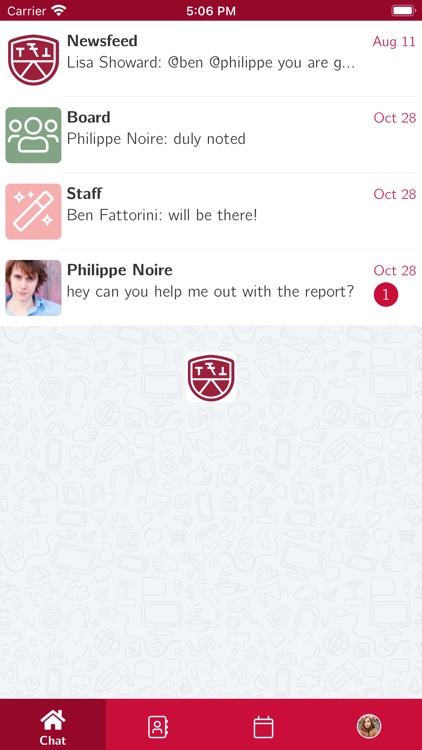Tap the "duly noted" message preview
Image resolution: width=422 pixels, height=750 pixels.
tap(156, 139)
